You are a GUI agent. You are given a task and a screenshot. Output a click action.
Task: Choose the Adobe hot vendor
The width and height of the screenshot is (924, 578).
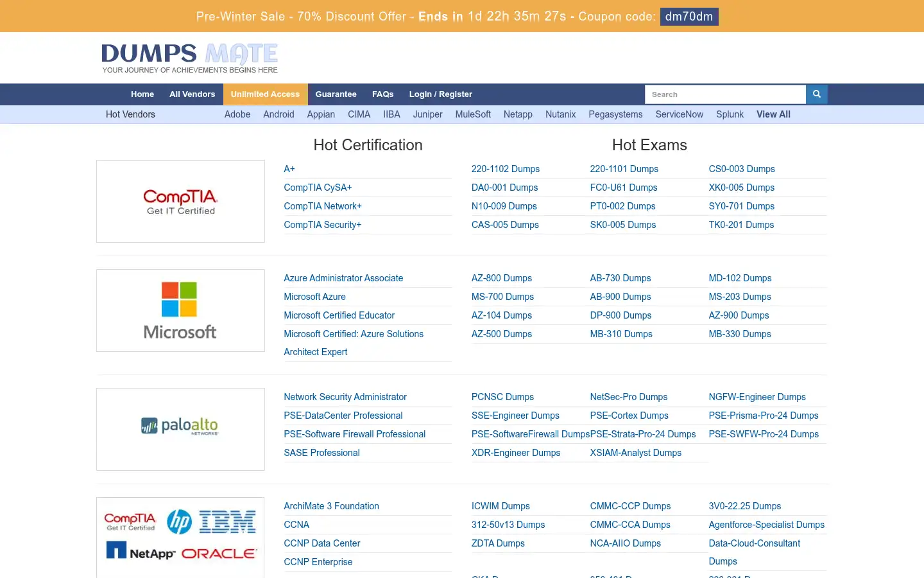coord(237,114)
